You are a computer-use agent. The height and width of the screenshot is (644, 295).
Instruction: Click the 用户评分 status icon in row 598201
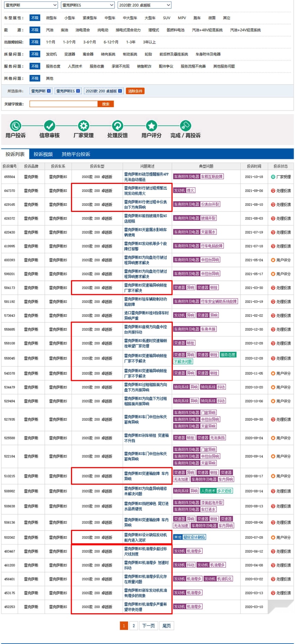click(273, 274)
